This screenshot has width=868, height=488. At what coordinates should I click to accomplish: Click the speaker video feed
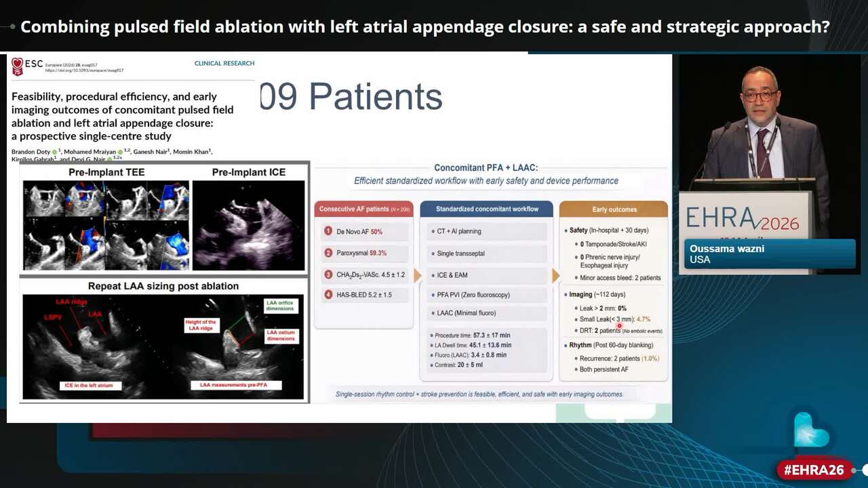[x=770, y=164]
